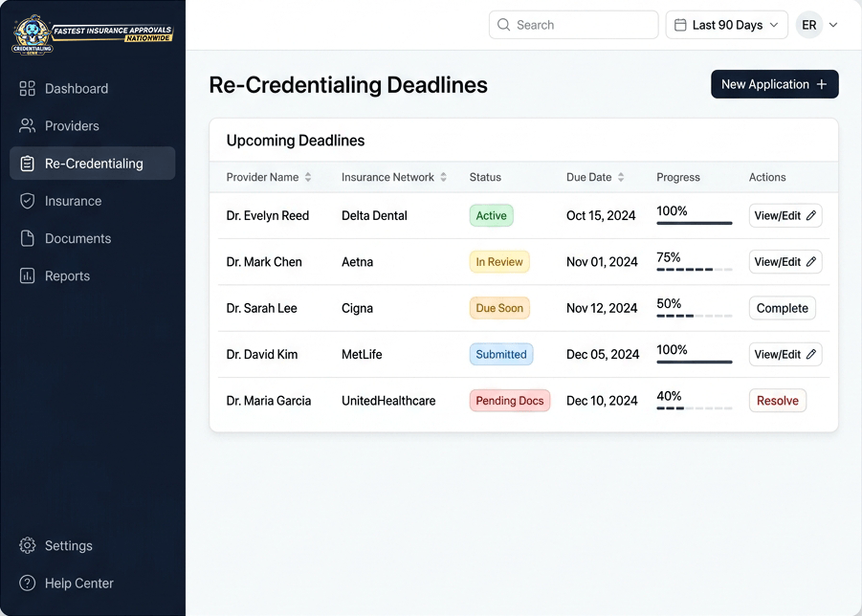Screen dimensions: 862x616
Task: Click pencil icon in Dr. Mark Chen row
Action: 811,261
